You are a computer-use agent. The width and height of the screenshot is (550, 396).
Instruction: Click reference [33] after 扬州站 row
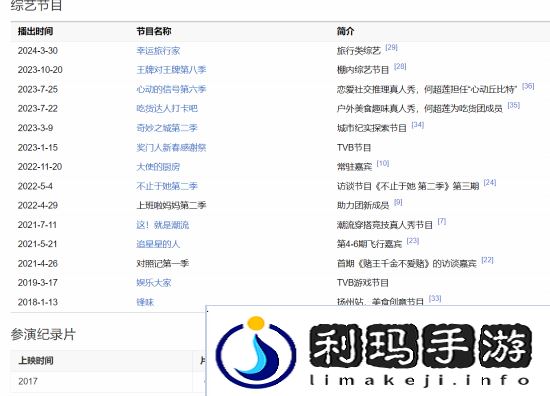(435, 298)
